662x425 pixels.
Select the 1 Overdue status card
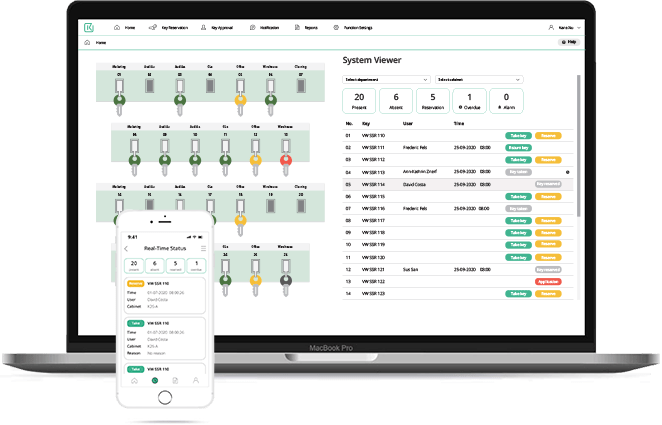pos(469,101)
